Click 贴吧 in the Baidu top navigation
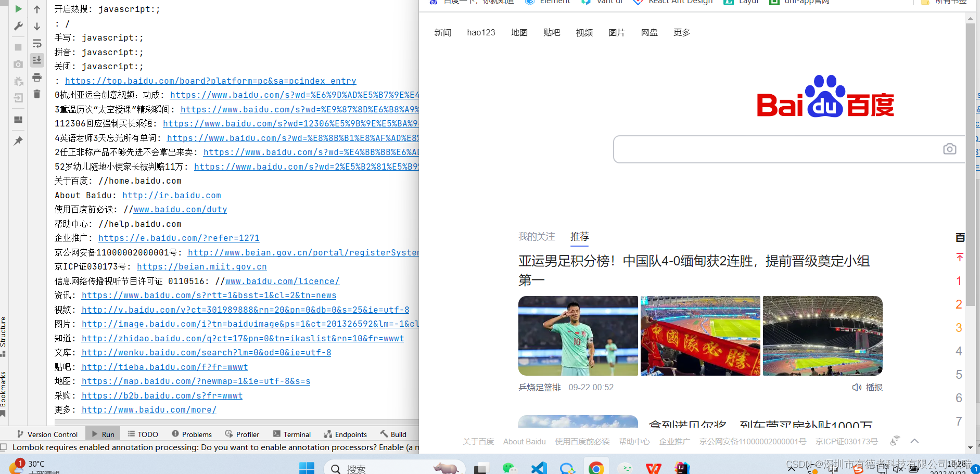This screenshot has width=980, height=474. pos(552,33)
